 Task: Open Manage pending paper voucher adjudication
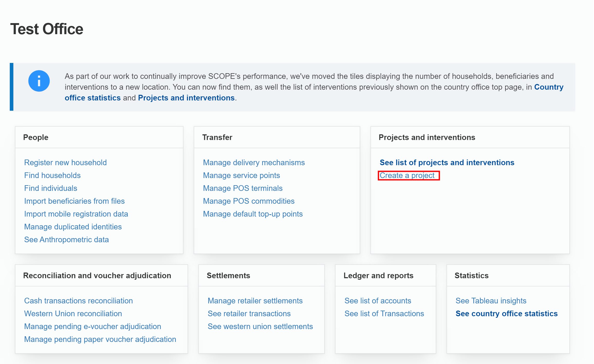click(100, 339)
